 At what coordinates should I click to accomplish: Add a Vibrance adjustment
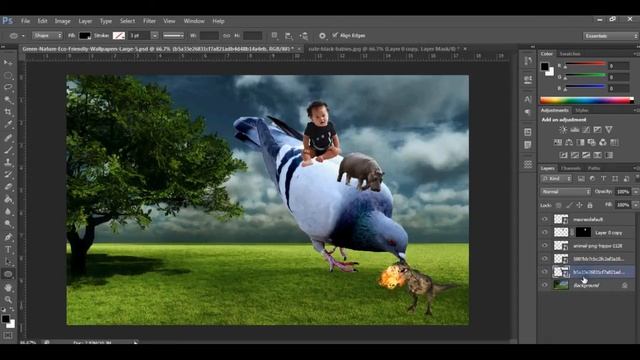pyautogui.click(x=609, y=129)
